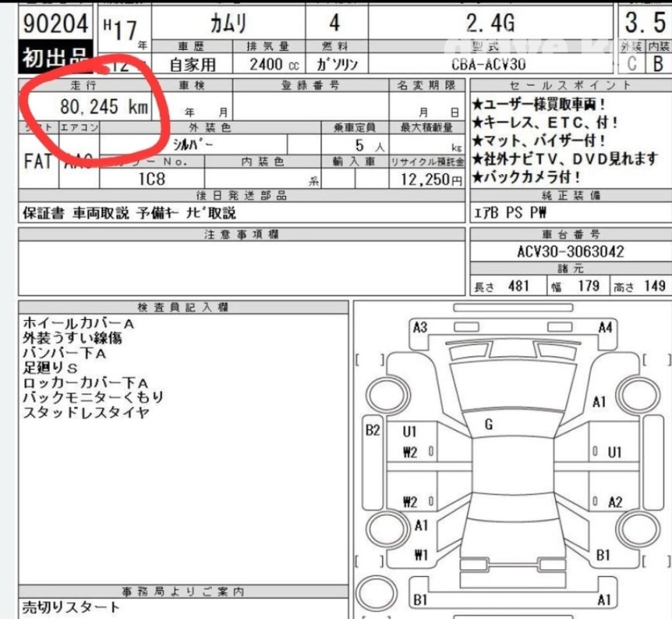Click the バックカメラ付 sales point line

coord(532,177)
